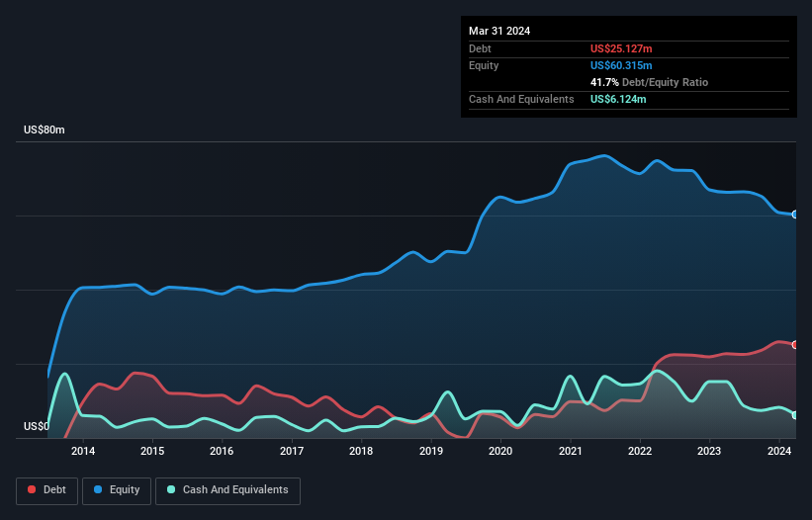Viewport: 812px width, 520px height.
Task: Click the teal Cash endpoint marker
Action: [794, 415]
